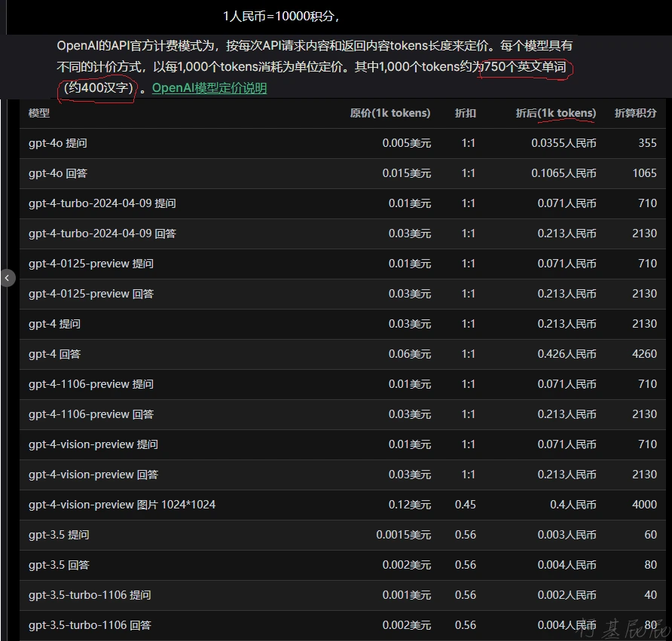The width and height of the screenshot is (672, 641).
Task: Select the gpt-4o 回答 model name
Action: pyautogui.click(x=58, y=173)
